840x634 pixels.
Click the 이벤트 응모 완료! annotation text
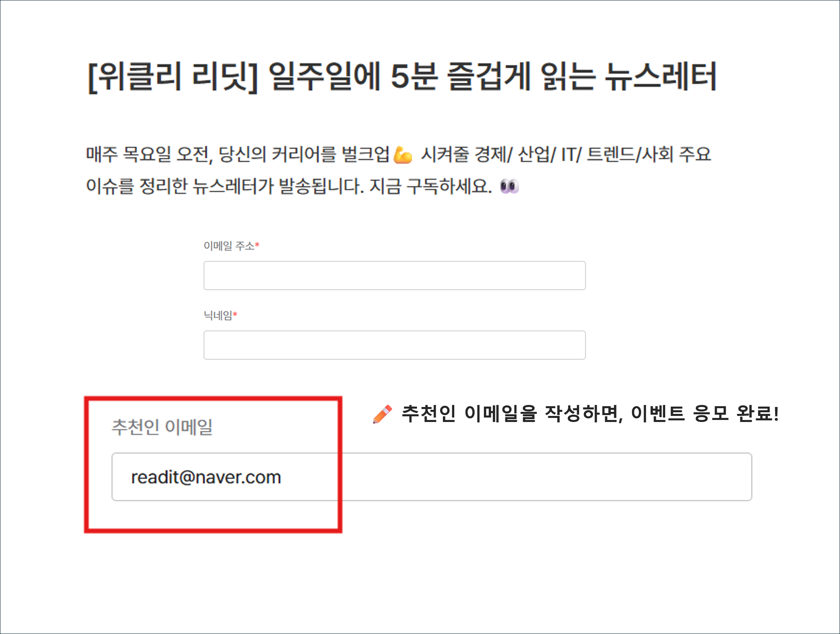coord(705,413)
